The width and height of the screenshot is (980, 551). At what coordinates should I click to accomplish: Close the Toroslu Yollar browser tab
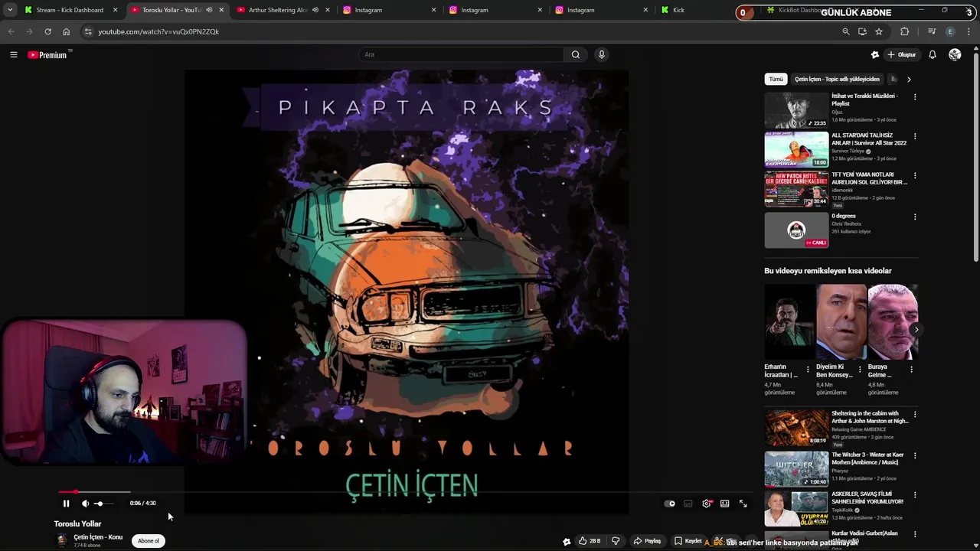pos(222,10)
